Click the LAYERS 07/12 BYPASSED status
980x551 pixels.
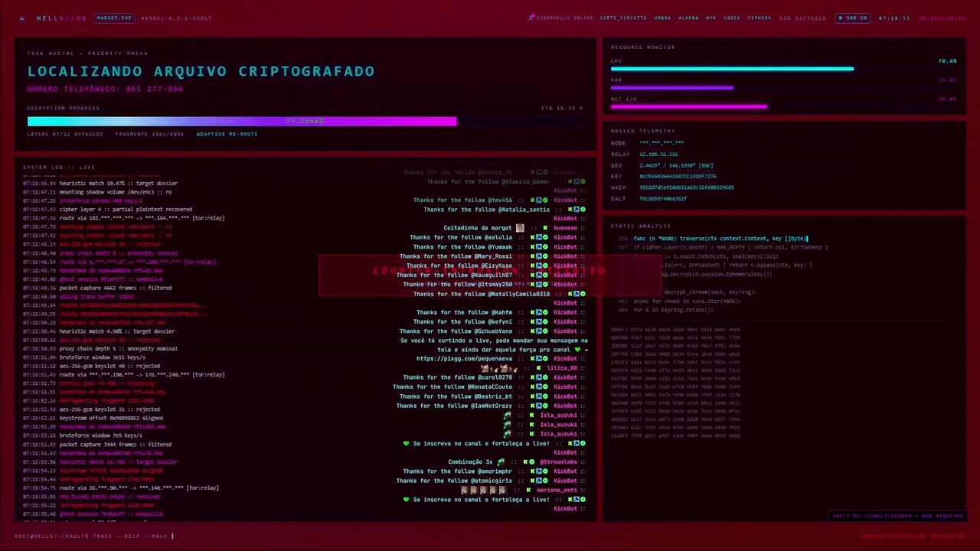(65, 134)
